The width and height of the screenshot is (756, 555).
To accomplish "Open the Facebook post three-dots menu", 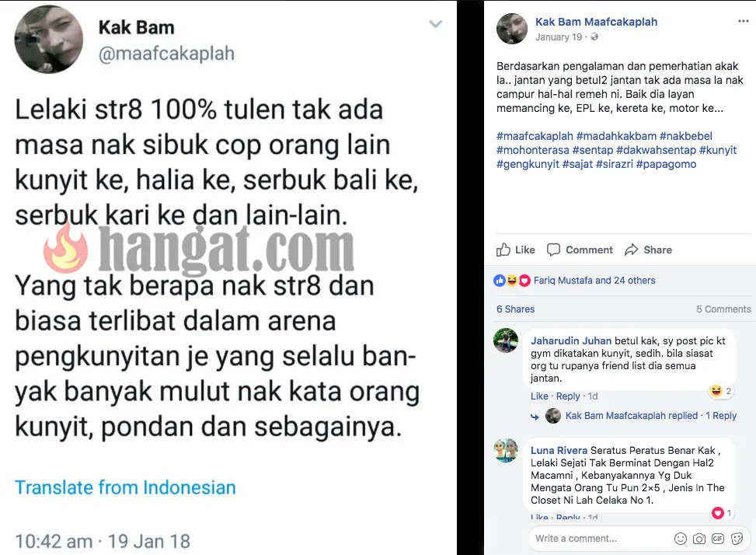I will click(x=743, y=21).
